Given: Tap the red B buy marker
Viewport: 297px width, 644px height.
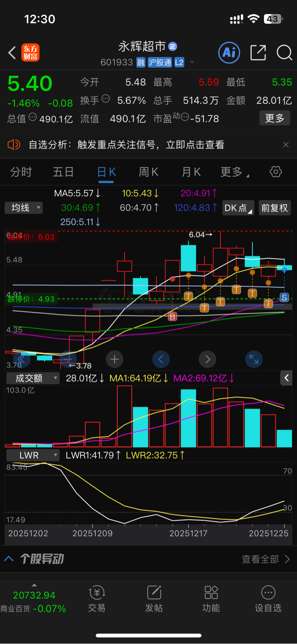Looking at the screenshot, I should (172, 317).
